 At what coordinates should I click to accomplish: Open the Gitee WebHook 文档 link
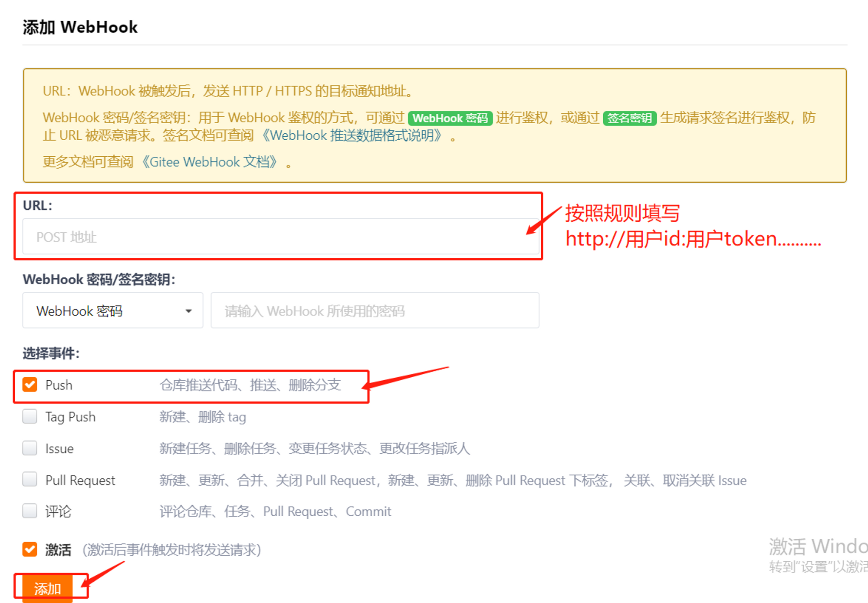pyautogui.click(x=210, y=162)
